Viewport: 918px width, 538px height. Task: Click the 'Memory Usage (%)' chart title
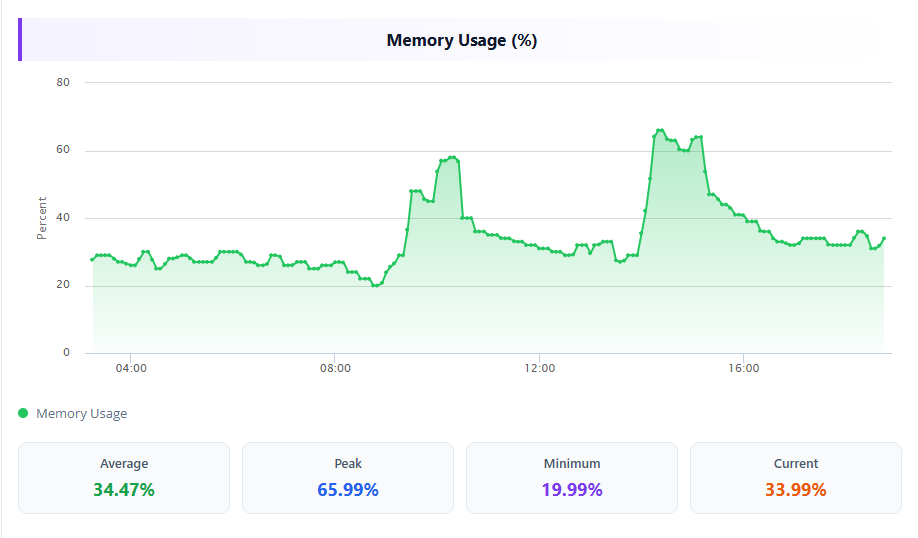tap(462, 40)
